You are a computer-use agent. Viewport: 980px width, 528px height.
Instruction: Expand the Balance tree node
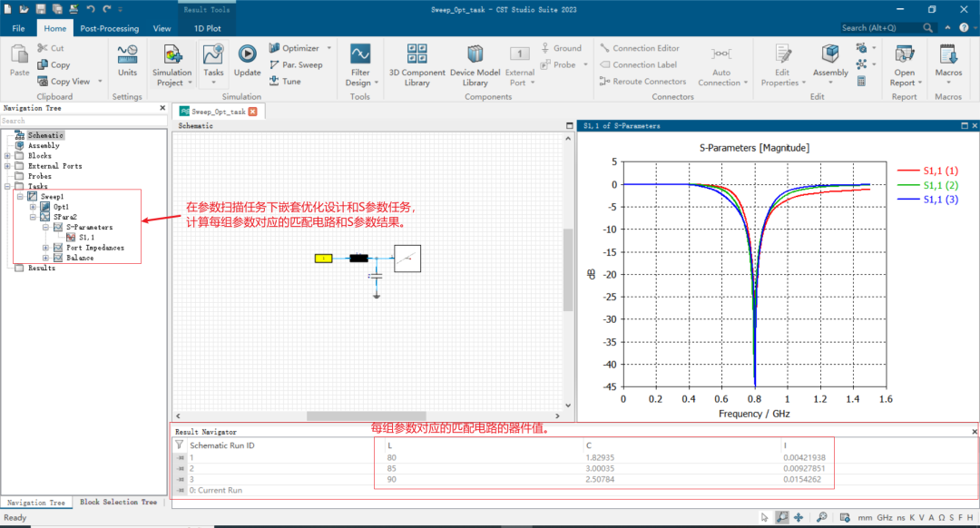[45, 258]
